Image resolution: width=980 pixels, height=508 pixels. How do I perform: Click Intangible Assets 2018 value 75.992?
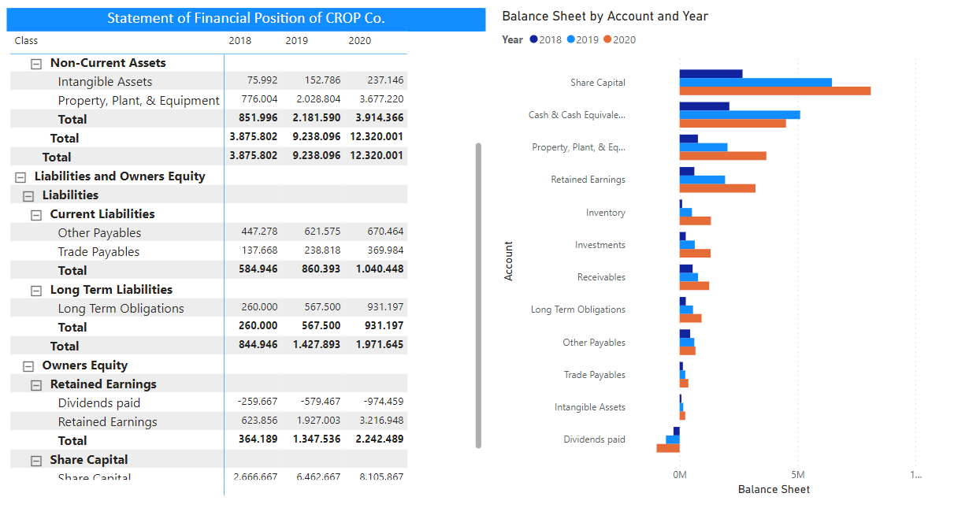click(262, 80)
